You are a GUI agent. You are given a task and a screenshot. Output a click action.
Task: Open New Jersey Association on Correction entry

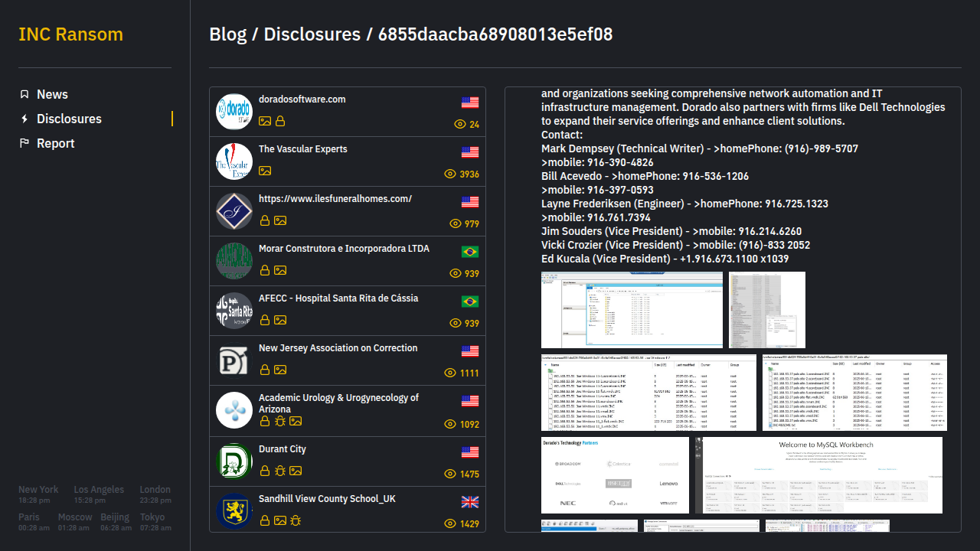point(348,360)
